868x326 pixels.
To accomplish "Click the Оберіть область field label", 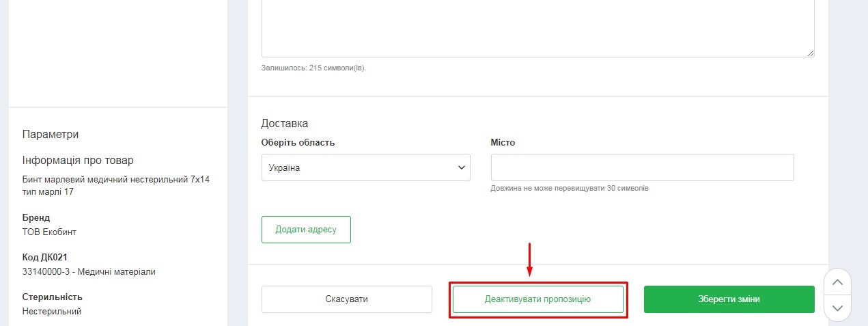I will pyautogui.click(x=298, y=143).
